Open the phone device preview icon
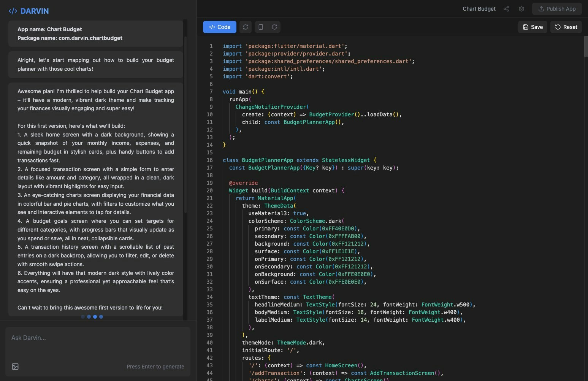Viewport: 588px width, 381px height. [x=261, y=27]
